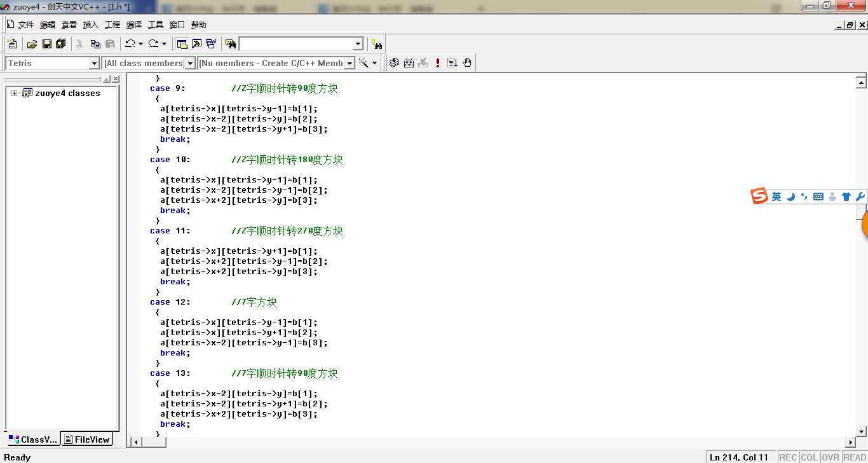
Task: Click the Stop Build icon
Action: (423, 63)
